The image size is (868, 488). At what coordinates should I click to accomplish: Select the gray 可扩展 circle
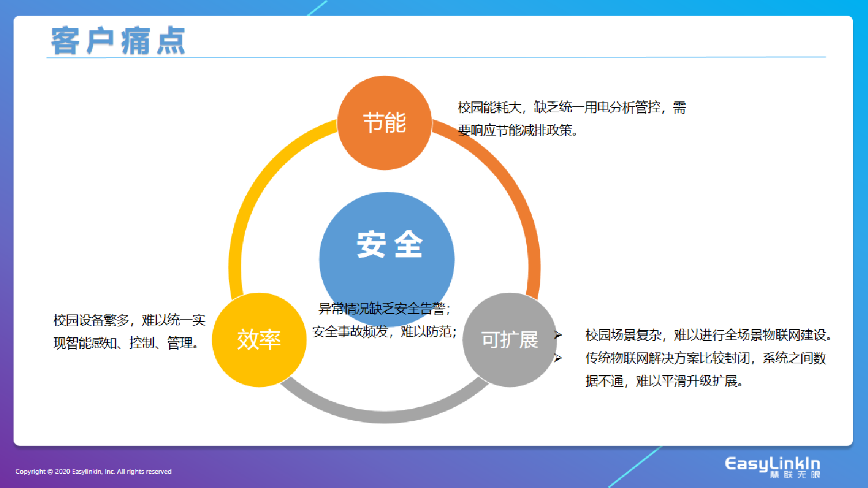pyautogui.click(x=510, y=340)
